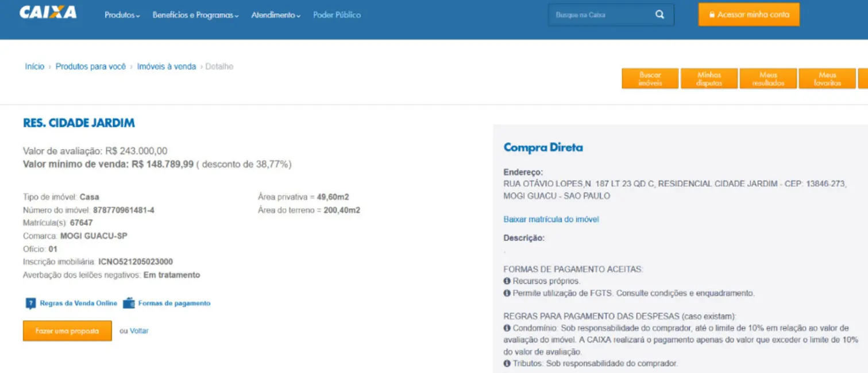The width and height of the screenshot is (868, 373).
Task: Click the info icon beside Tributos rule
Action: click(x=507, y=363)
